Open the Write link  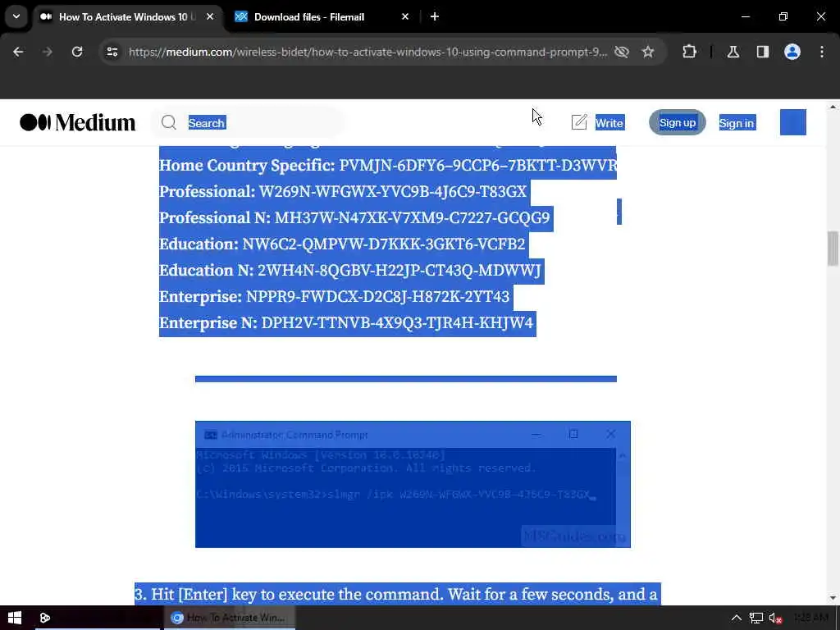609,123
